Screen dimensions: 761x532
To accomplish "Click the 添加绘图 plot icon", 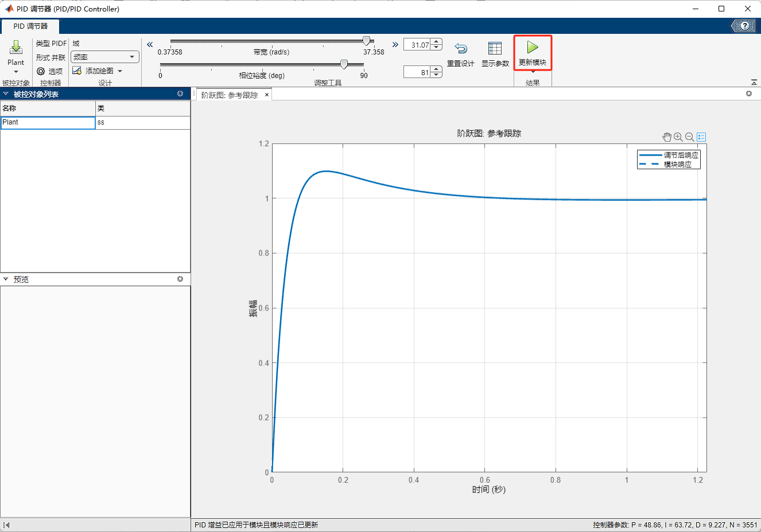I will click(77, 71).
